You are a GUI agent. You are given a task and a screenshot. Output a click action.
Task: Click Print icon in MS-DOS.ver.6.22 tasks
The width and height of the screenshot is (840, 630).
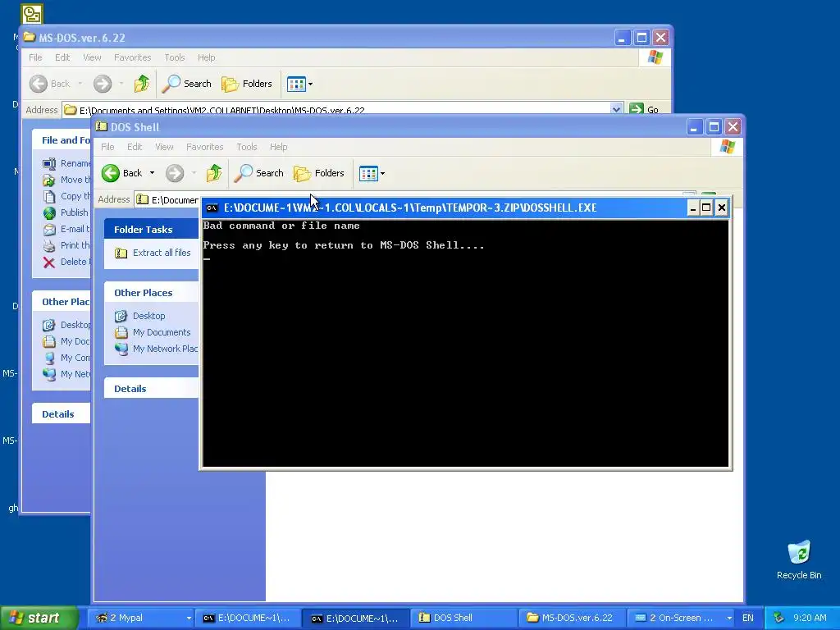[49, 245]
